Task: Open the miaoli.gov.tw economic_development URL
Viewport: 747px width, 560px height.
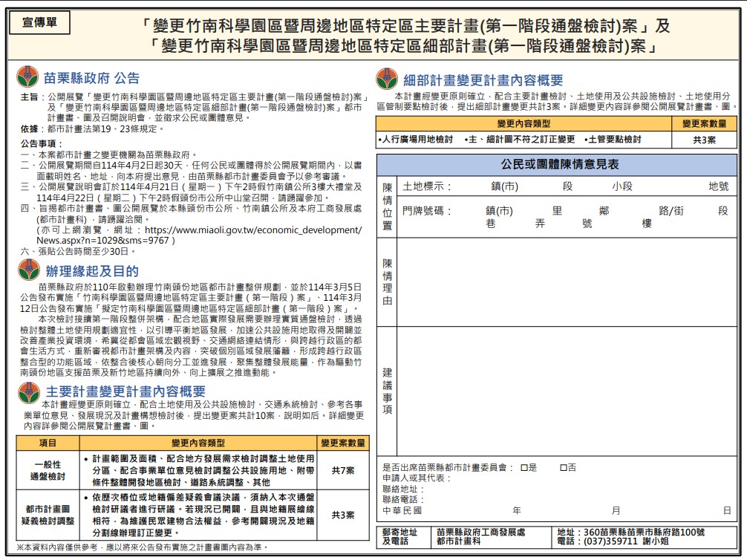Action: pyautogui.click(x=199, y=235)
